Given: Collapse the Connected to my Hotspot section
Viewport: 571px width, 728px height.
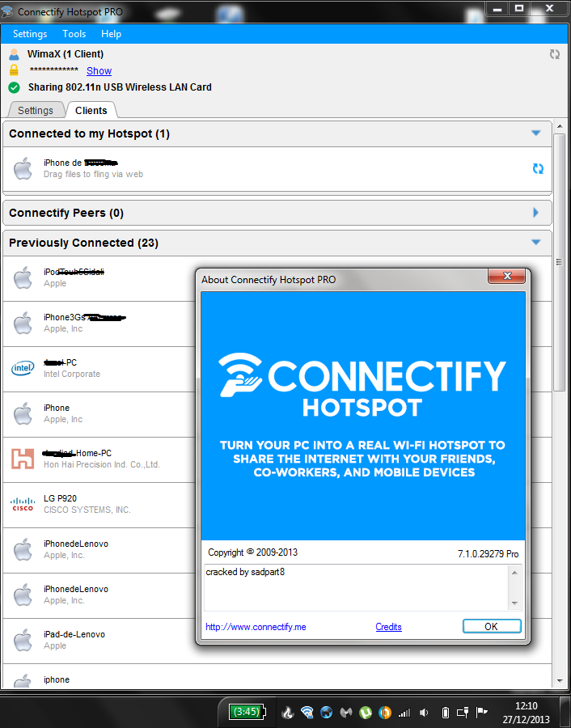Looking at the screenshot, I should (x=535, y=133).
